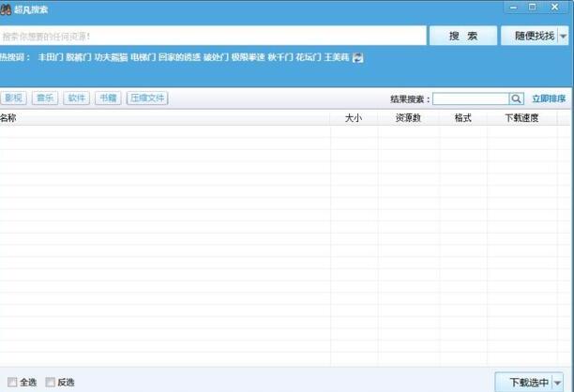
Task: Select hot keyword 秋千门
Action: point(280,57)
